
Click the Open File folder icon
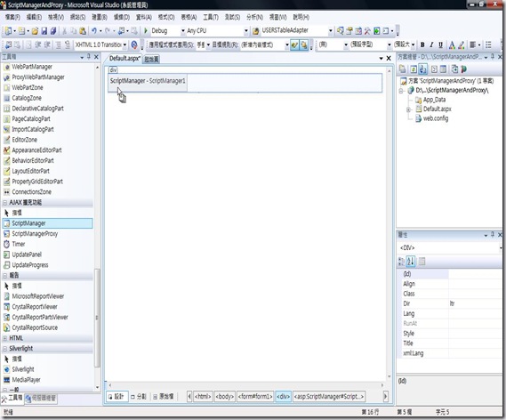[x=35, y=30]
